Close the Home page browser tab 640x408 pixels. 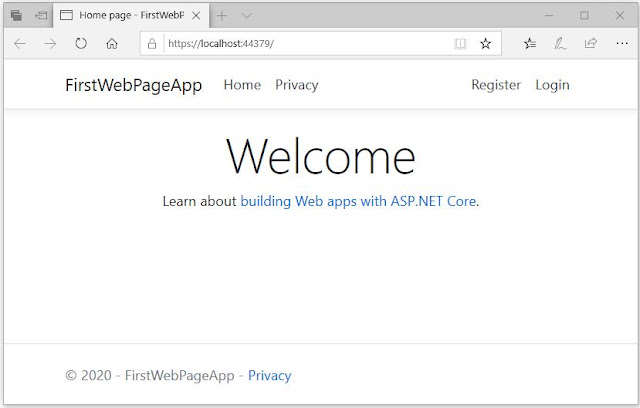(x=196, y=16)
